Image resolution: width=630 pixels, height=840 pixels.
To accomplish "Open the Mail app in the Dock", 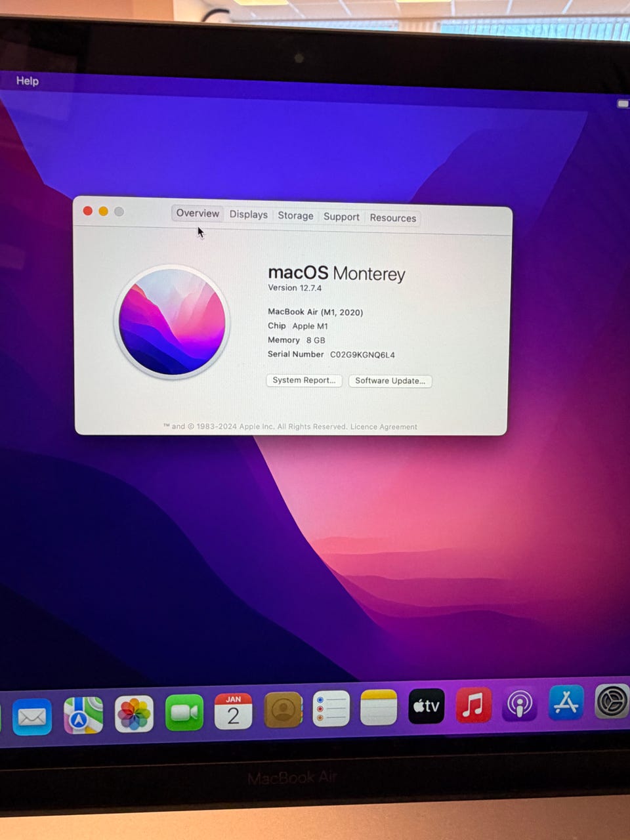I will (31, 717).
